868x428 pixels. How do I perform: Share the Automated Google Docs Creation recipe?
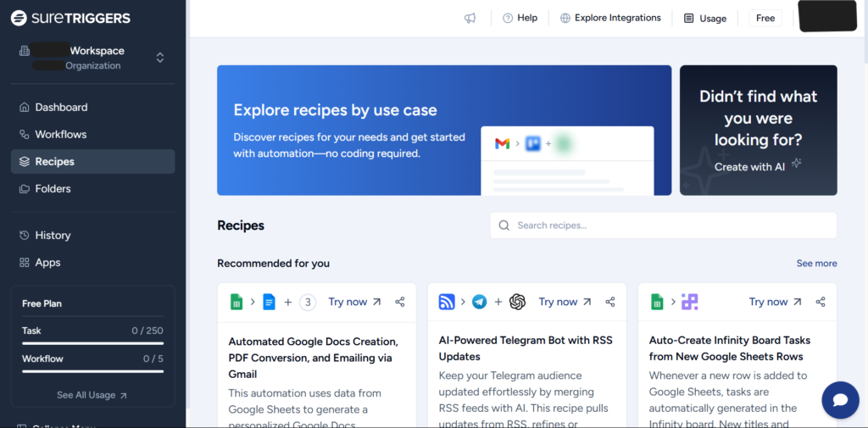coord(400,302)
